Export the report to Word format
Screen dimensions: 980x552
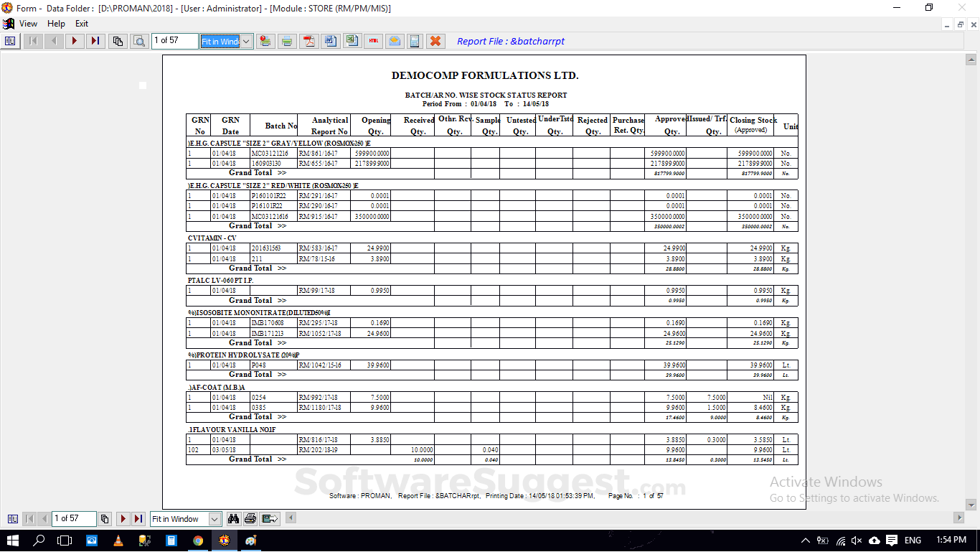click(x=330, y=41)
